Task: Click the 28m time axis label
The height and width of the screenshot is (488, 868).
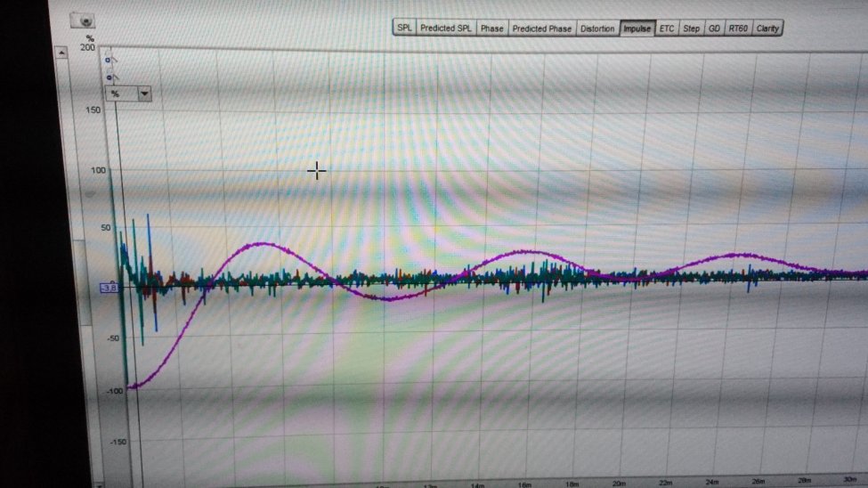Action: (x=804, y=480)
